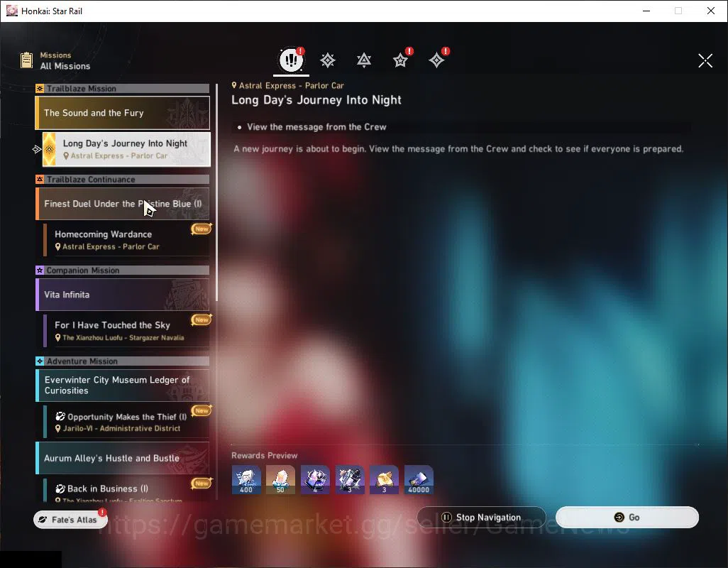Click 'View the message from the Crew' objective
This screenshot has width=728, height=568.
pos(316,127)
